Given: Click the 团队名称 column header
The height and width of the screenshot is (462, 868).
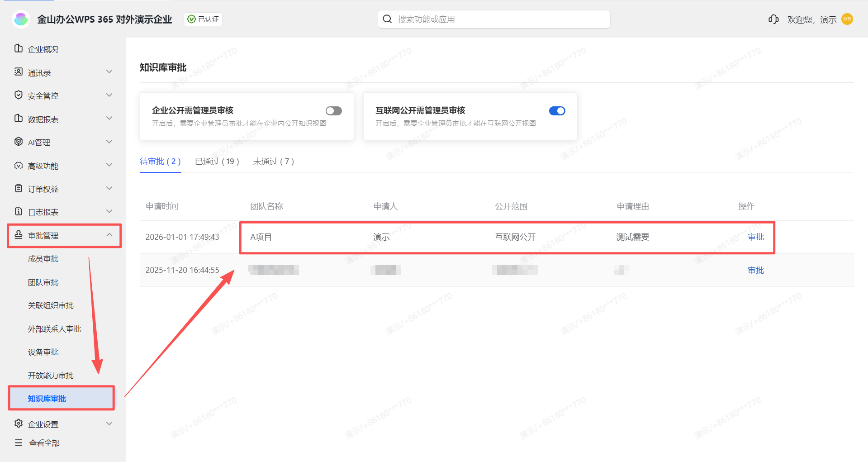Looking at the screenshot, I should (x=266, y=206).
